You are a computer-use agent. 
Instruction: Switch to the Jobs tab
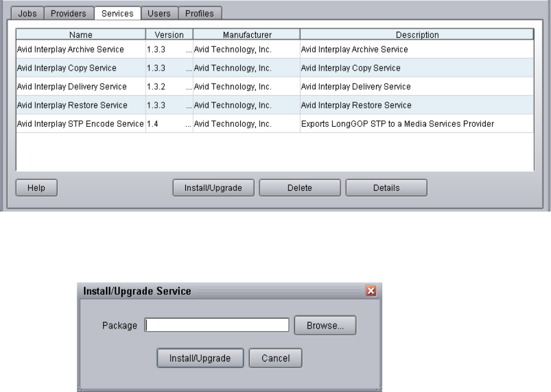[27, 13]
